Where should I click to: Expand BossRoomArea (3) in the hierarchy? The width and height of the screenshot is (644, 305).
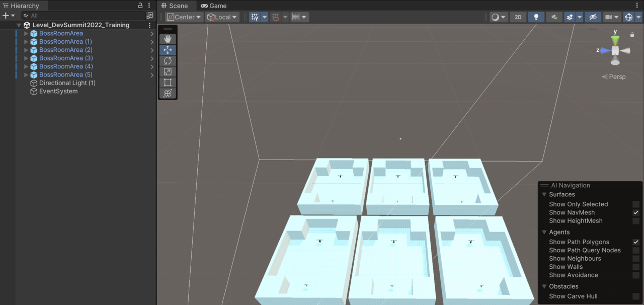tap(26, 58)
